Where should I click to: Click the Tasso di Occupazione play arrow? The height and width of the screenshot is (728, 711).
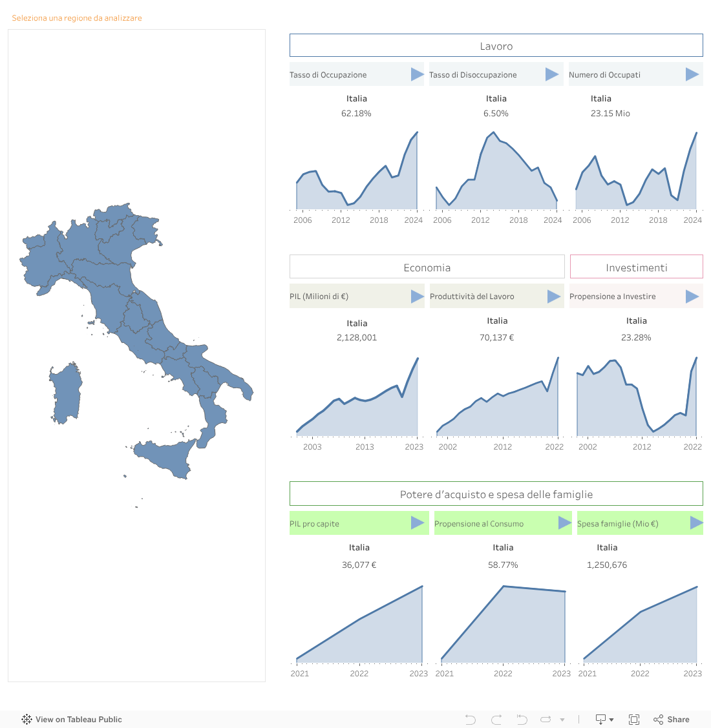(x=417, y=74)
